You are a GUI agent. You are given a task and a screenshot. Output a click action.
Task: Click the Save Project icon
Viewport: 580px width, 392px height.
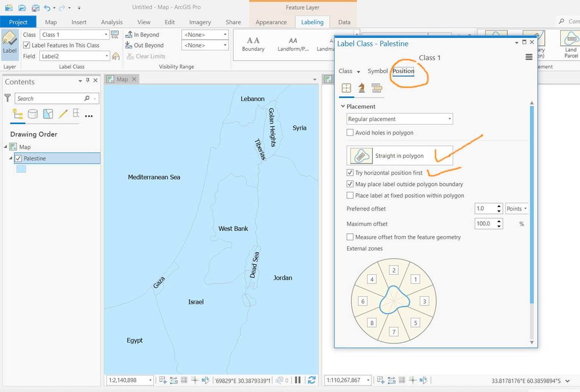click(35, 8)
